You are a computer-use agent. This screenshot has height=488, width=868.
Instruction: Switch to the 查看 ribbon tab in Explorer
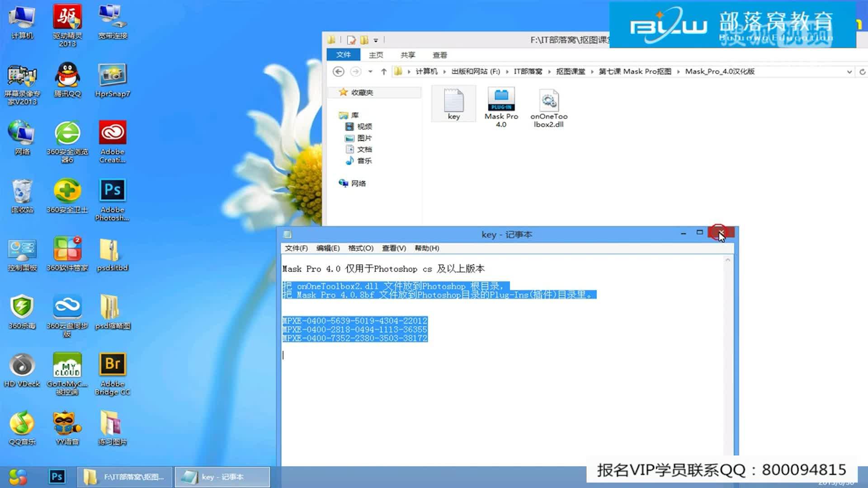(439, 54)
